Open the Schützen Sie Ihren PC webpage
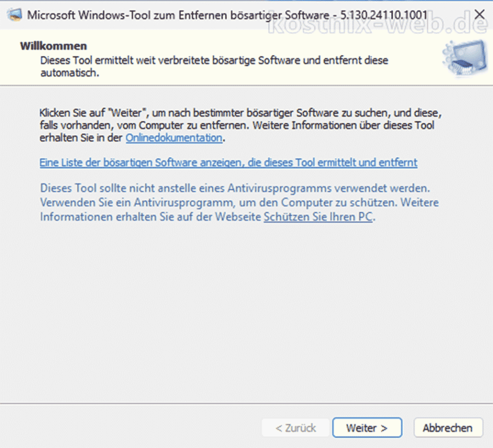 pos(317,217)
